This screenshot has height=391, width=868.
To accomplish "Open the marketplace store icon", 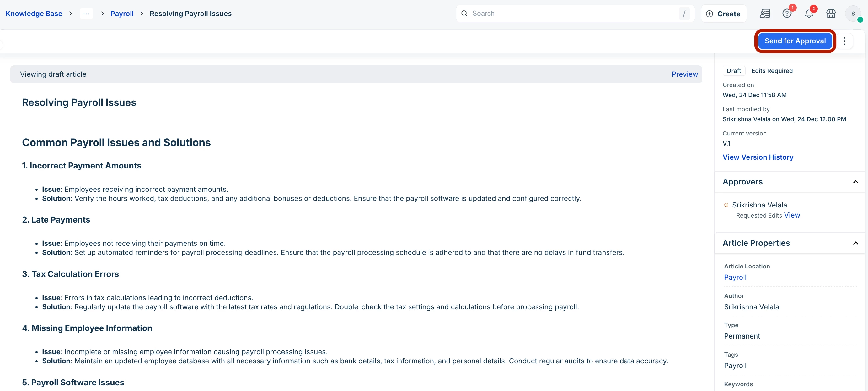I will tap(831, 14).
